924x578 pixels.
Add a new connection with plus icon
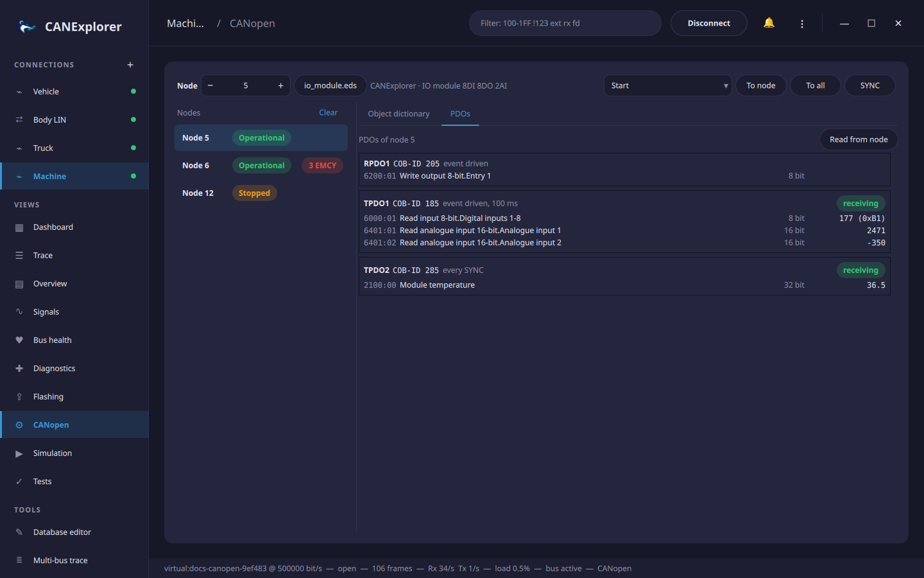[x=130, y=65]
